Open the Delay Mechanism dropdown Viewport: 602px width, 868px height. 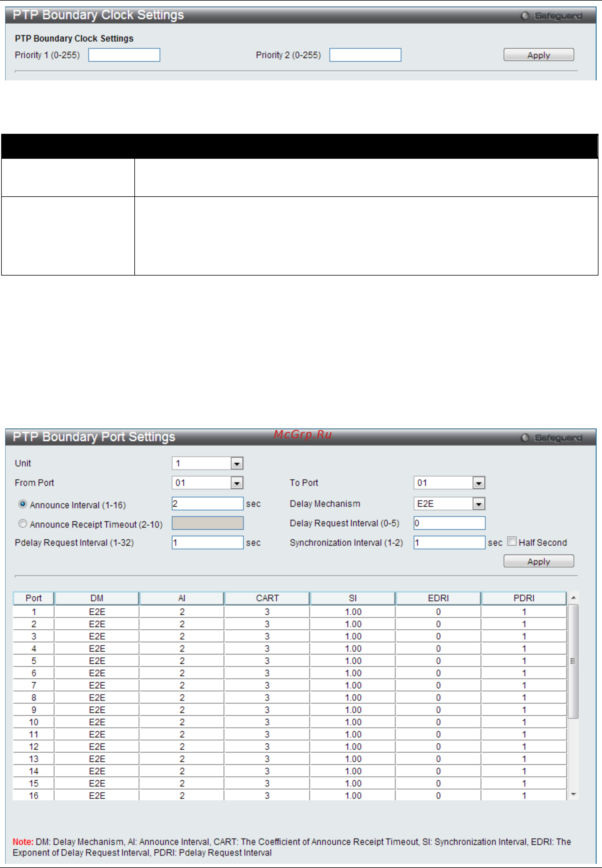coord(449,504)
